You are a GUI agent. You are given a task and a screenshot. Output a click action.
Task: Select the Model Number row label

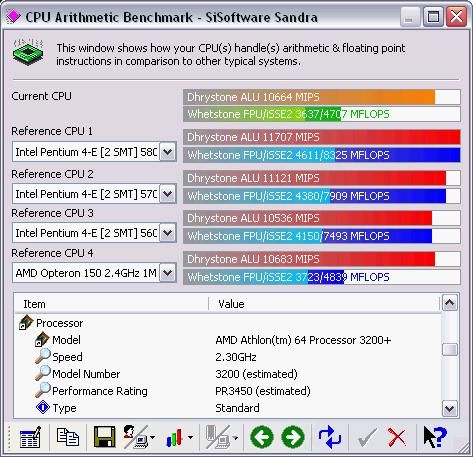(x=86, y=374)
